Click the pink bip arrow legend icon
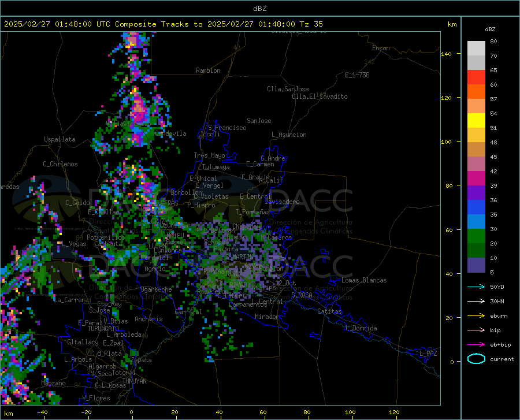The image size is (520, 420). [x=476, y=330]
